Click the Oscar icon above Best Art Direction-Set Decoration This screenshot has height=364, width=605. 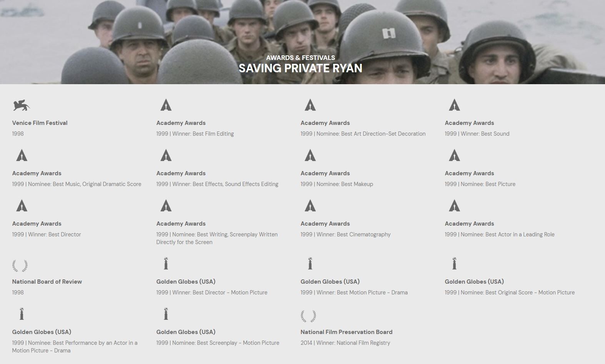coord(310,105)
